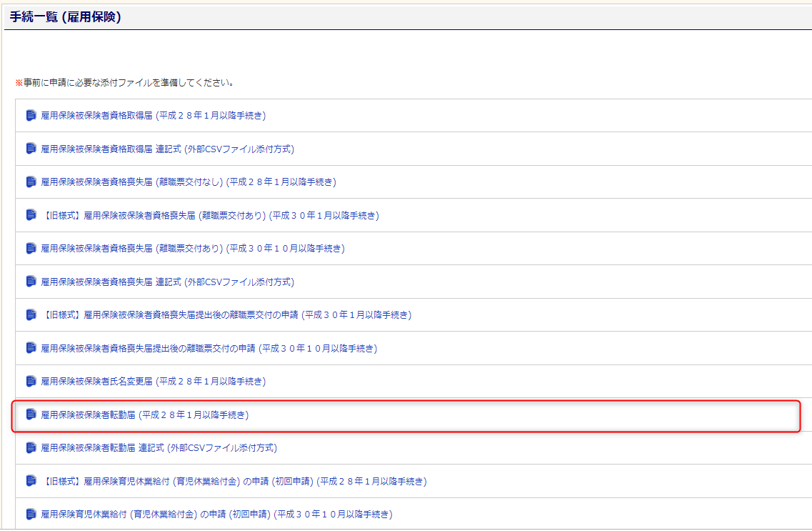Click the document icon beside 【旧様式】雇用保険育児休業給付 初回申請

pos(31,481)
